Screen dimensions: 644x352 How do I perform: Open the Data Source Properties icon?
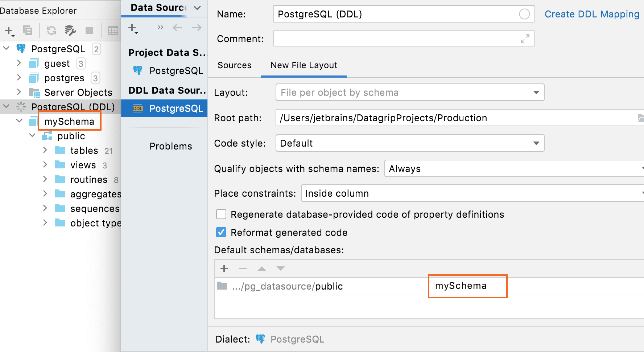(x=70, y=31)
